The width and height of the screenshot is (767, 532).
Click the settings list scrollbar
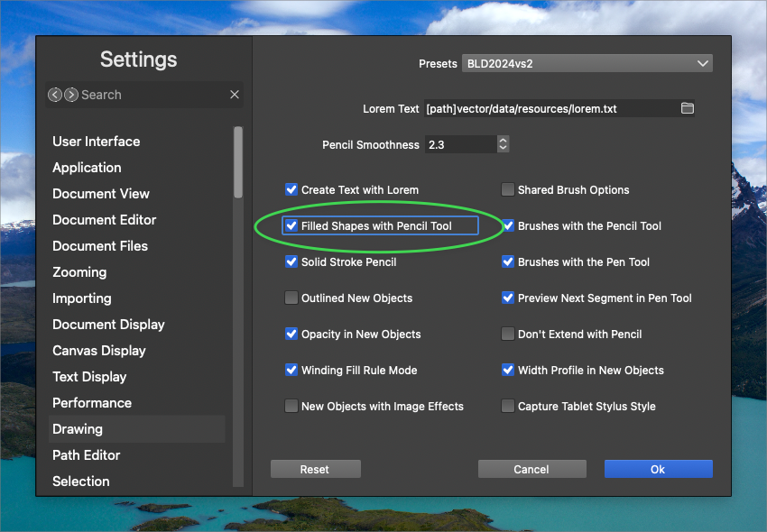[x=238, y=162]
